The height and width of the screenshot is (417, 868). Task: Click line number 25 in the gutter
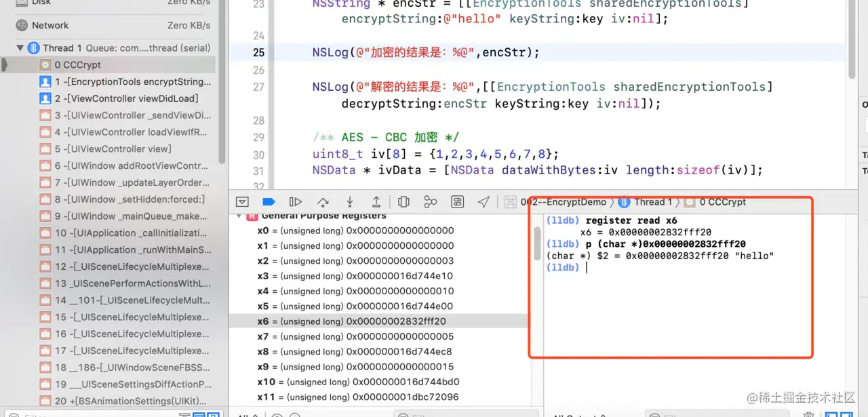(258, 53)
